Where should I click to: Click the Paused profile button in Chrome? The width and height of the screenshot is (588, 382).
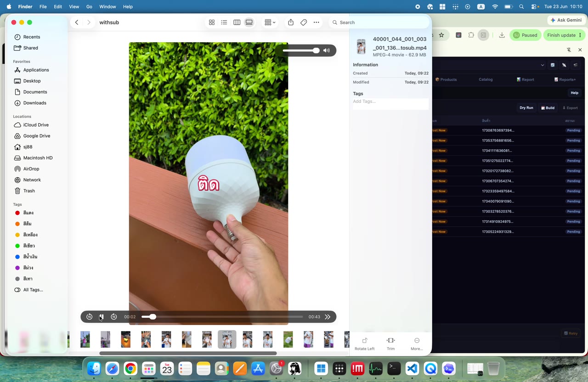tap(525, 35)
